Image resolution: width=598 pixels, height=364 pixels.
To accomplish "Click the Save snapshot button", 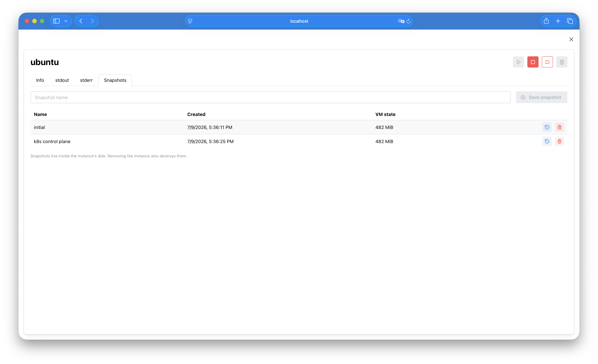I will click(541, 97).
